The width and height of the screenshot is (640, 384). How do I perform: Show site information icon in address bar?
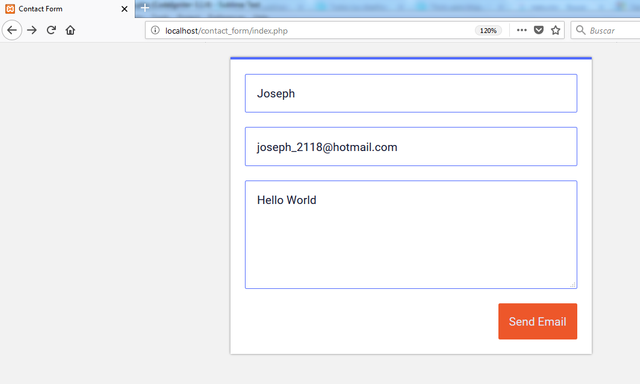coord(155,30)
